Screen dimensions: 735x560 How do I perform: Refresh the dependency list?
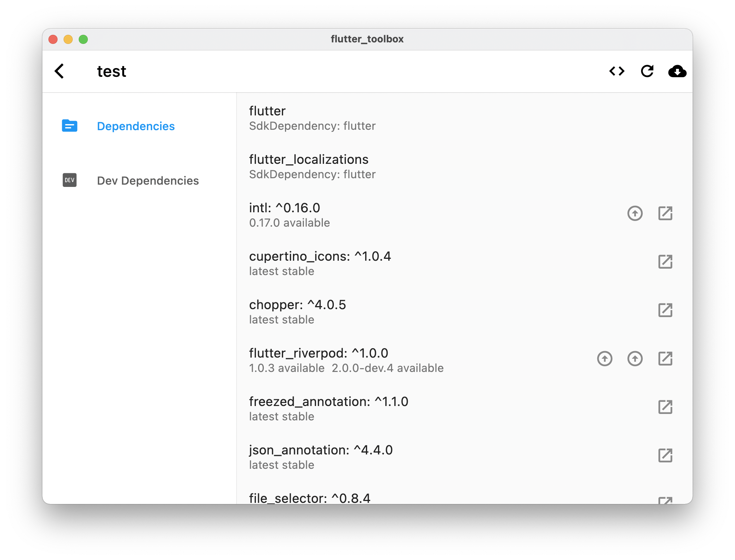(647, 71)
